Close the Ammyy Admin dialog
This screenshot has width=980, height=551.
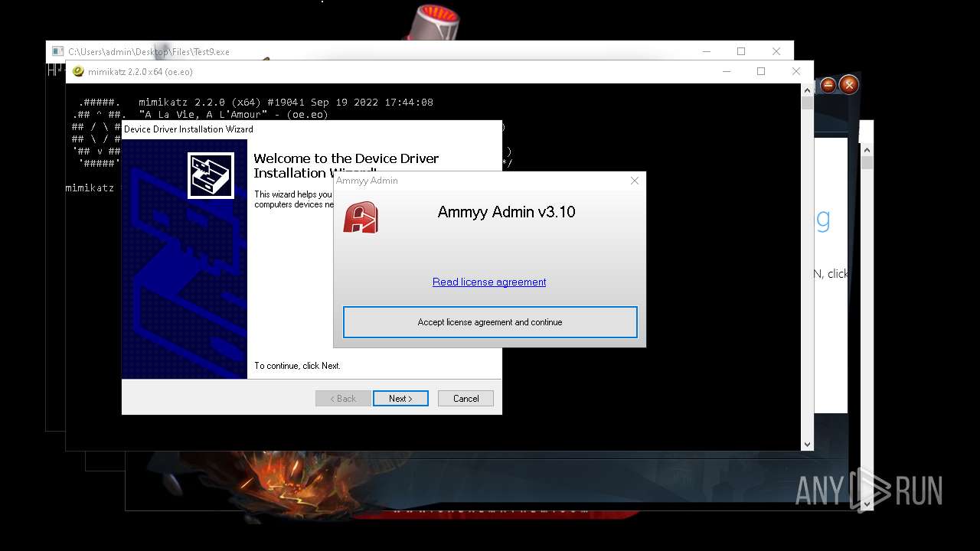[x=634, y=181]
